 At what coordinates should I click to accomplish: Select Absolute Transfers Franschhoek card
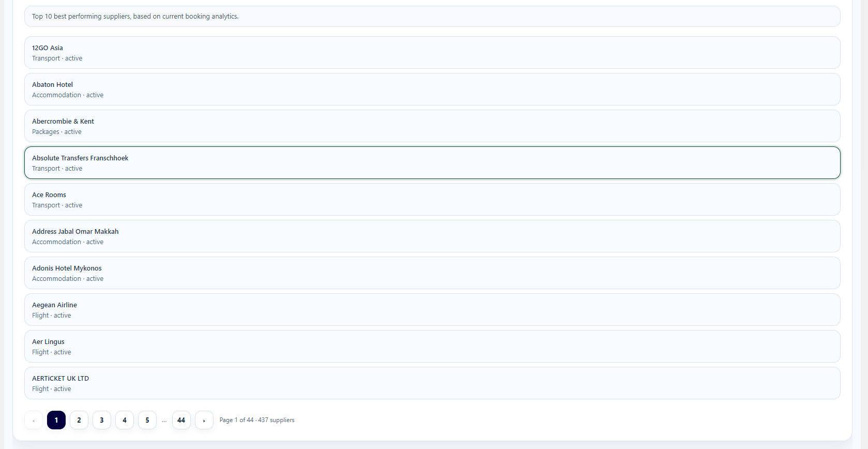(x=432, y=163)
